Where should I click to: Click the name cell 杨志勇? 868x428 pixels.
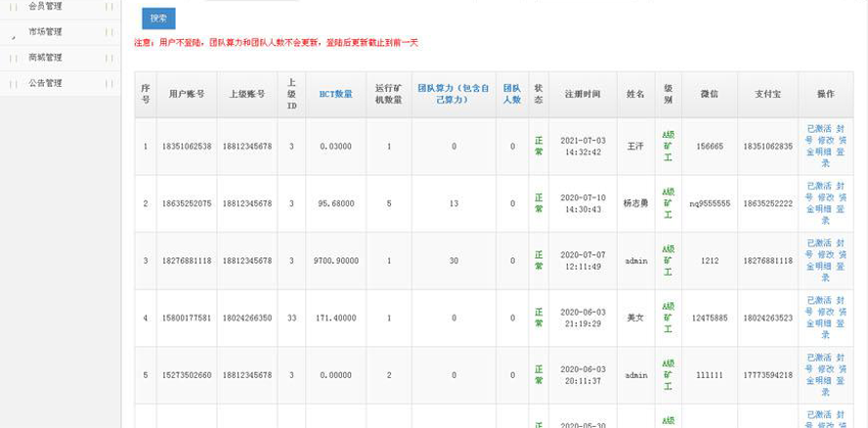635,204
